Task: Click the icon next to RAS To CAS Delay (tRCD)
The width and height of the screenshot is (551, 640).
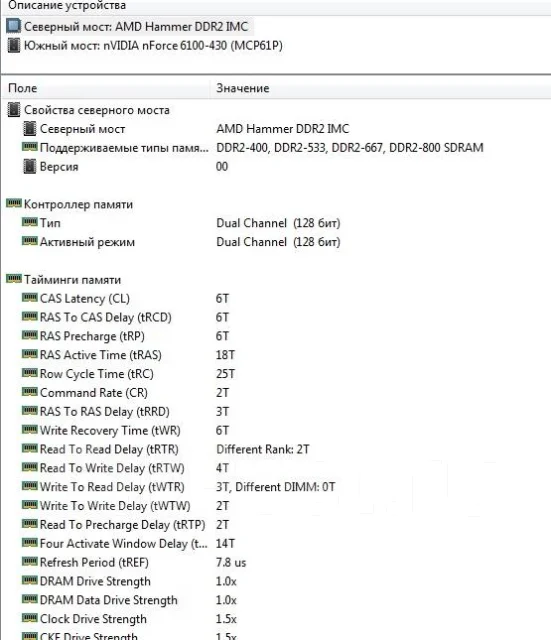Action: click(x=29, y=316)
